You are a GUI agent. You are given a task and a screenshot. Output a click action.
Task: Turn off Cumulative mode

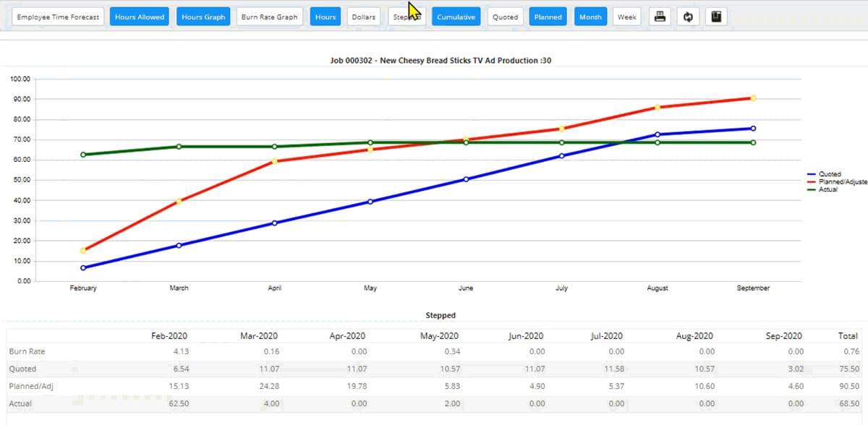click(x=456, y=16)
